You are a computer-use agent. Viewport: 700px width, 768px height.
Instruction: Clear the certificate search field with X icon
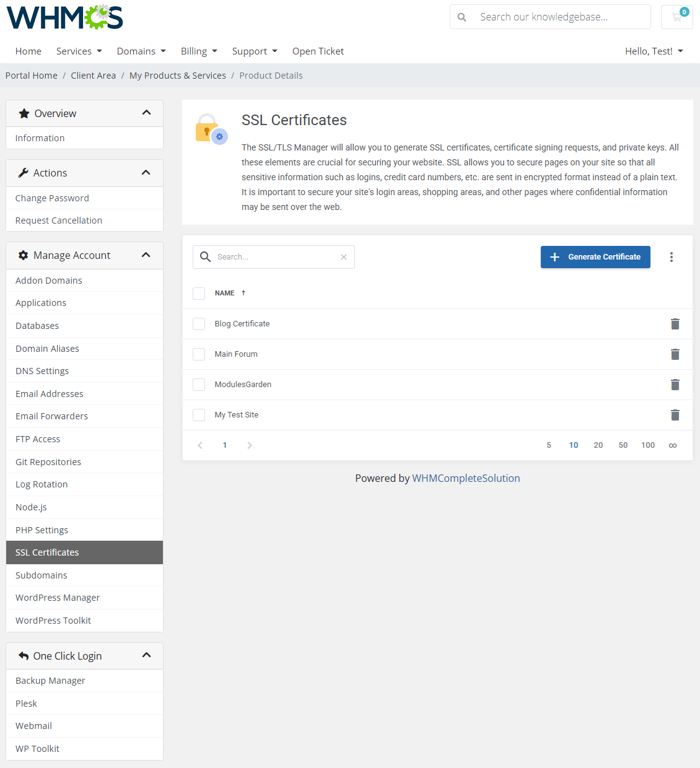344,256
